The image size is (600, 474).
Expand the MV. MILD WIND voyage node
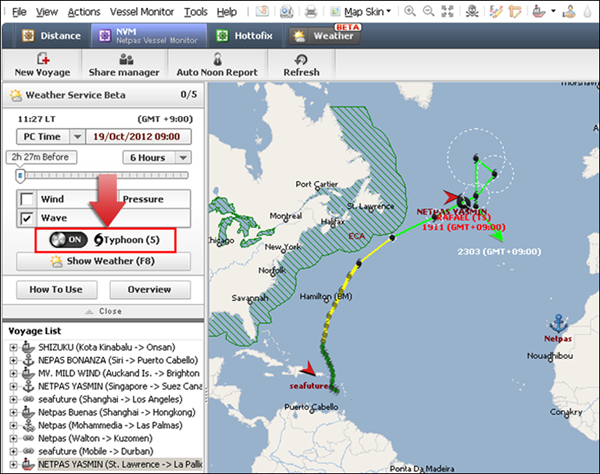click(13, 373)
